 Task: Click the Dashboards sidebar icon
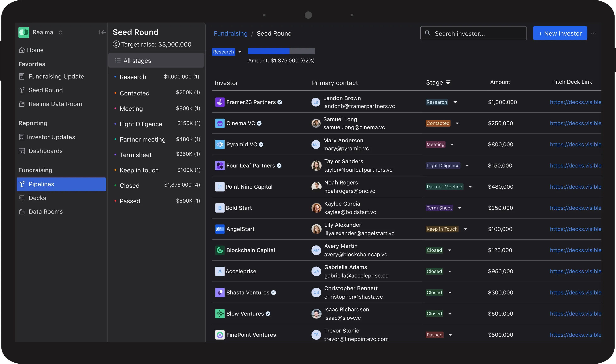tap(22, 151)
